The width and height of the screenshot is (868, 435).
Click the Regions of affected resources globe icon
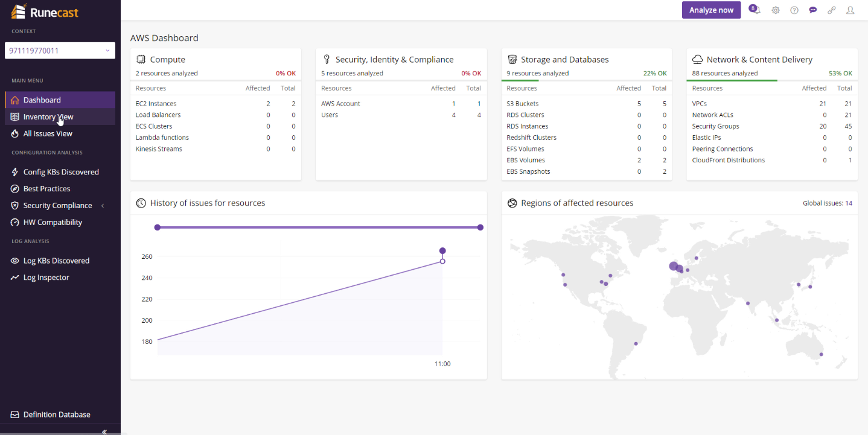tap(512, 203)
